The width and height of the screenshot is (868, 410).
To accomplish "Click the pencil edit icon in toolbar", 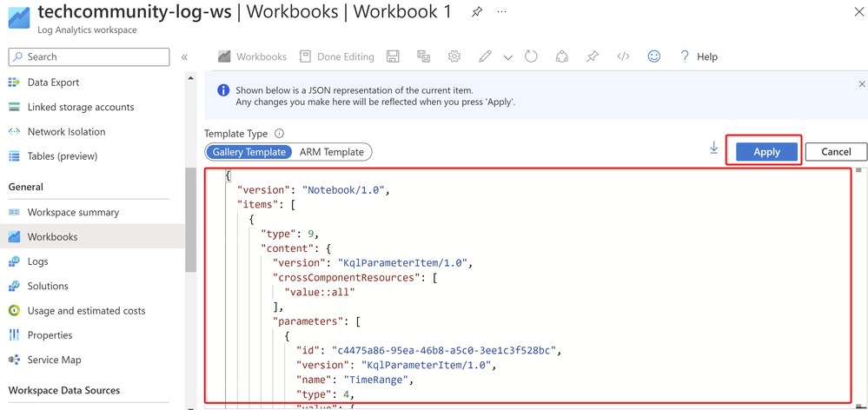I will pos(485,56).
